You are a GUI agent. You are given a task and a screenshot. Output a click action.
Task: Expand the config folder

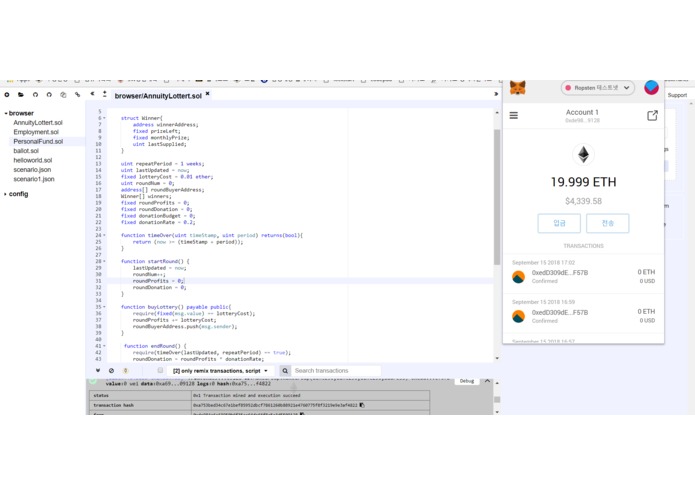click(6, 194)
